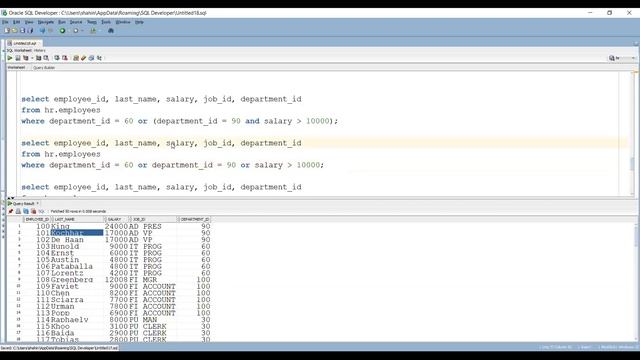Switch to the Query Builder tab
Image resolution: width=640 pixels, height=360 pixels.
click(44, 68)
